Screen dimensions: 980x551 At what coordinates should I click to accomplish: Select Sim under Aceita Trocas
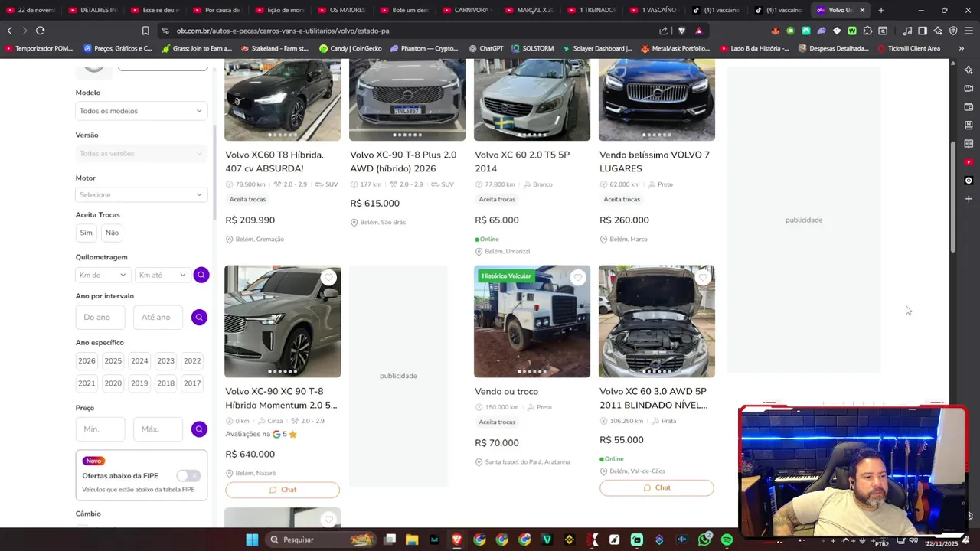86,233
